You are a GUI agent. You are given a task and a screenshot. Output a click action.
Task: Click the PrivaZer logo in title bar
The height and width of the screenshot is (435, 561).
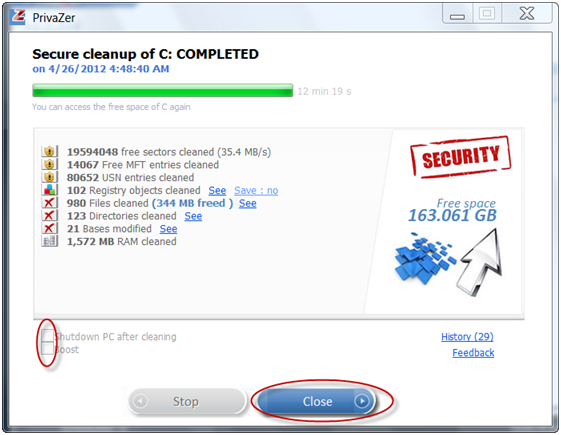18,17
